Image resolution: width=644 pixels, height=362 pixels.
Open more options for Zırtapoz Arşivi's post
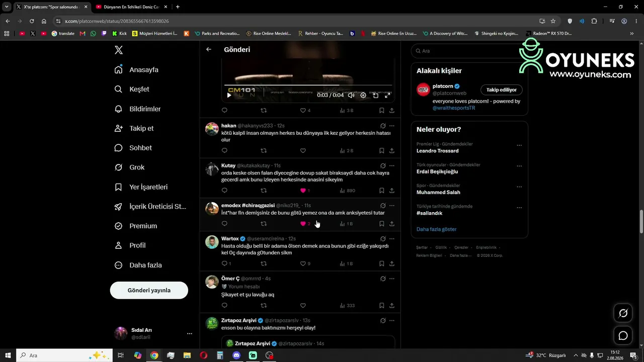pyautogui.click(x=391, y=321)
